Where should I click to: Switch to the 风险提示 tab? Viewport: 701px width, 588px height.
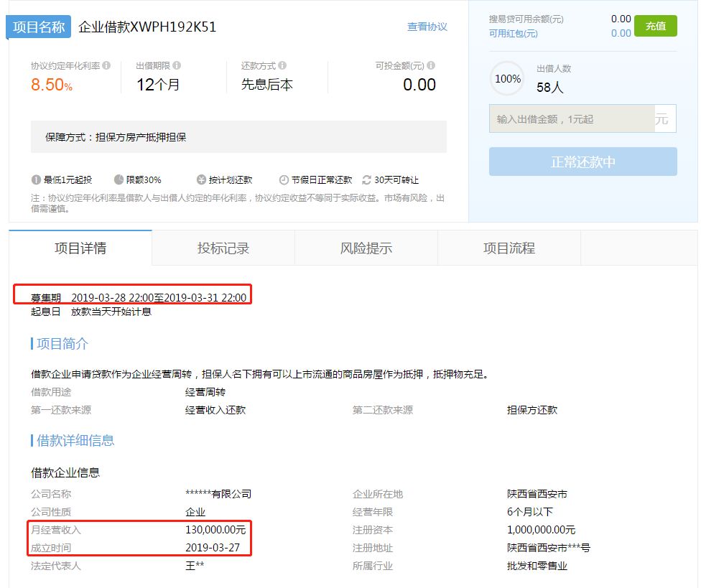[x=366, y=248]
